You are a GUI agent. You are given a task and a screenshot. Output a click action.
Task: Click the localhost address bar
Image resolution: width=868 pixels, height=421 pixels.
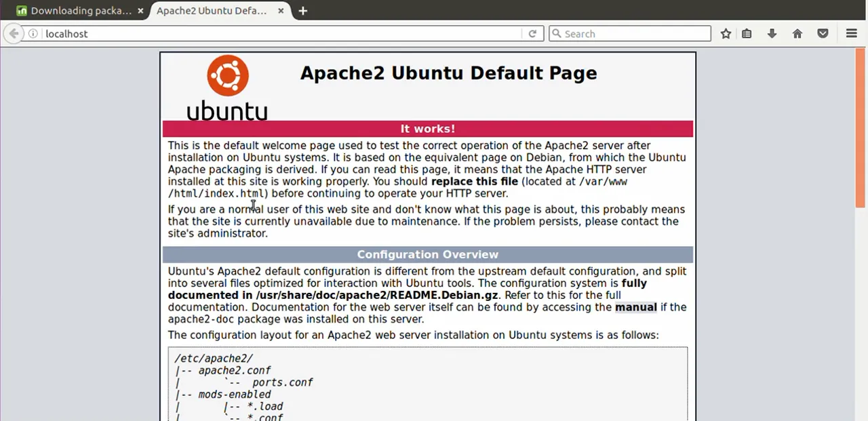coord(281,34)
